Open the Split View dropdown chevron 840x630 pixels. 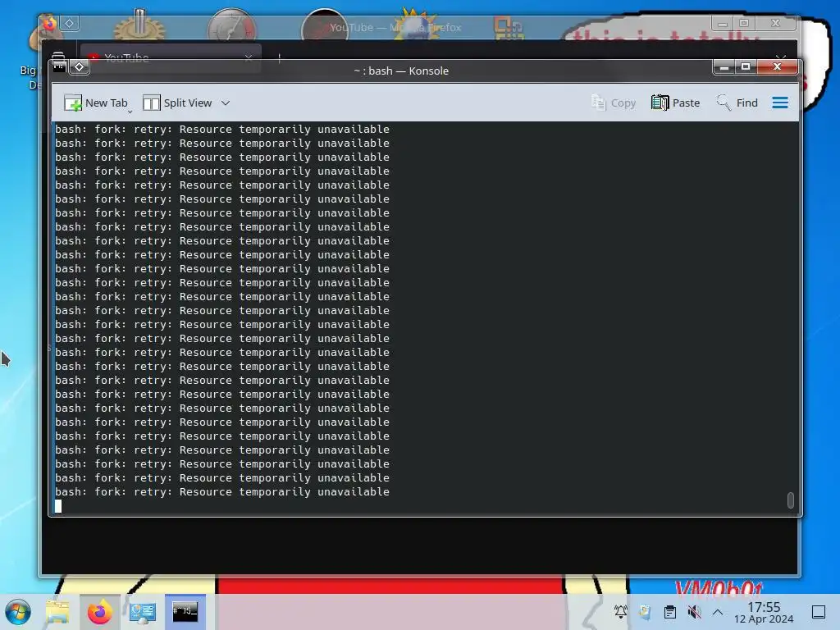tap(226, 103)
